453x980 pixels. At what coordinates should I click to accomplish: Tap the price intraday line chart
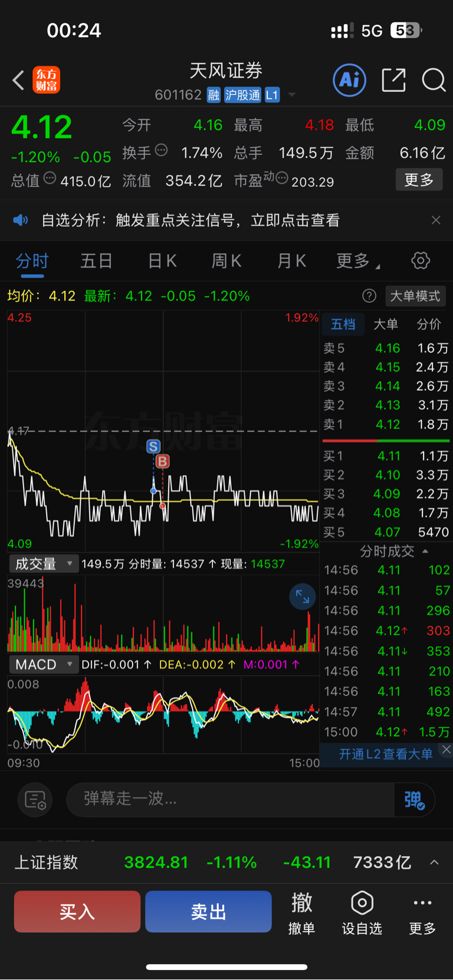163,431
